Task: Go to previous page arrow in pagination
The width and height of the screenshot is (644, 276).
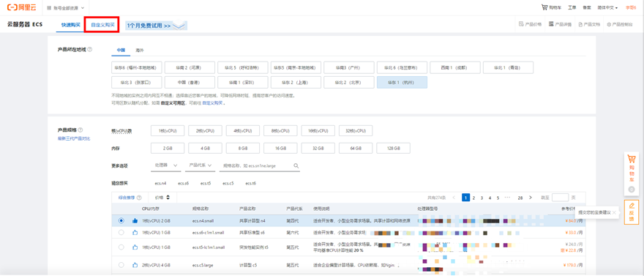Action: 454,198
